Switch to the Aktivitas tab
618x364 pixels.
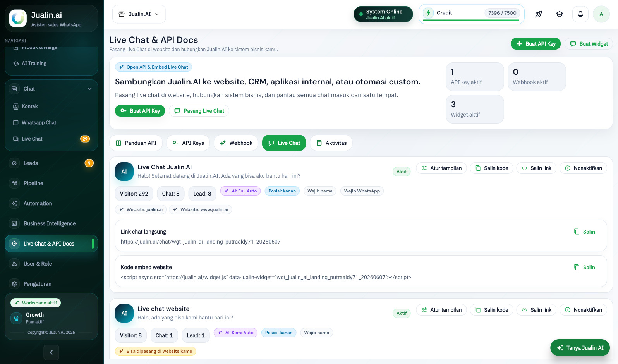pyautogui.click(x=331, y=143)
